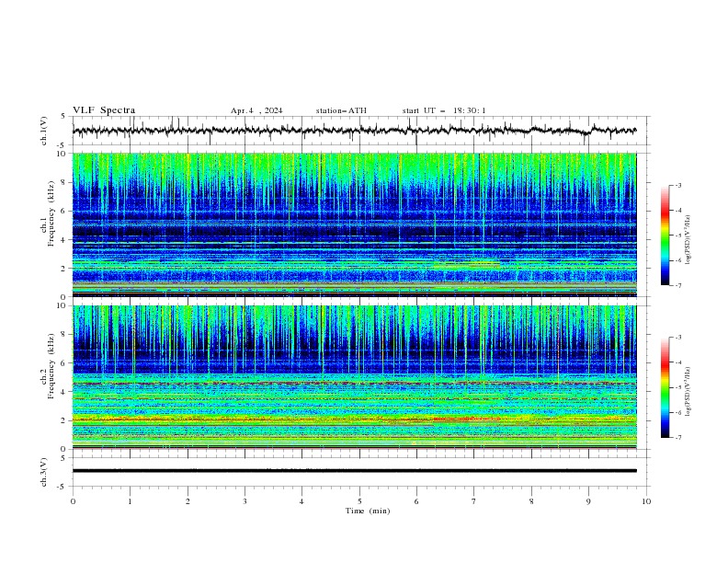Click the time axis tick label "10"
The height and width of the screenshot is (563, 728).
646,501
